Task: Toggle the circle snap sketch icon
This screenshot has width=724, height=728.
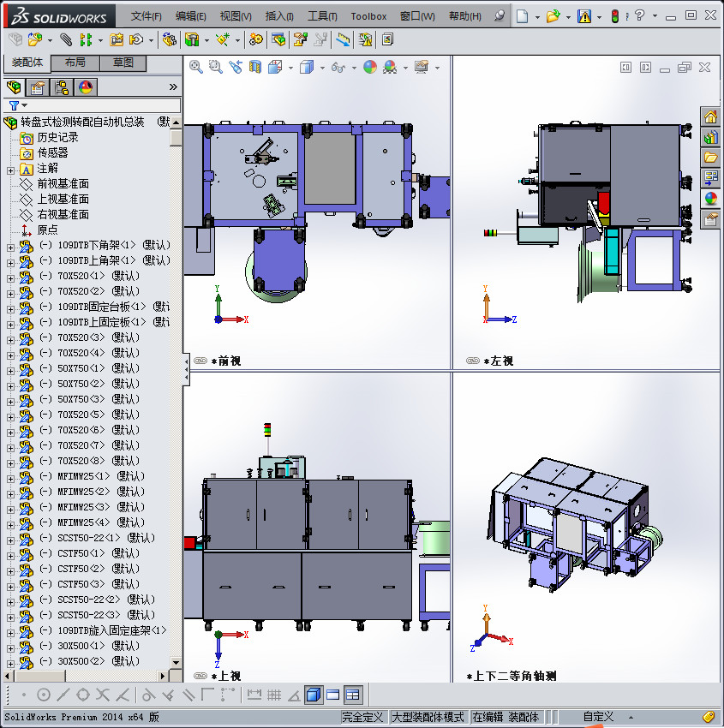Action: (43, 695)
